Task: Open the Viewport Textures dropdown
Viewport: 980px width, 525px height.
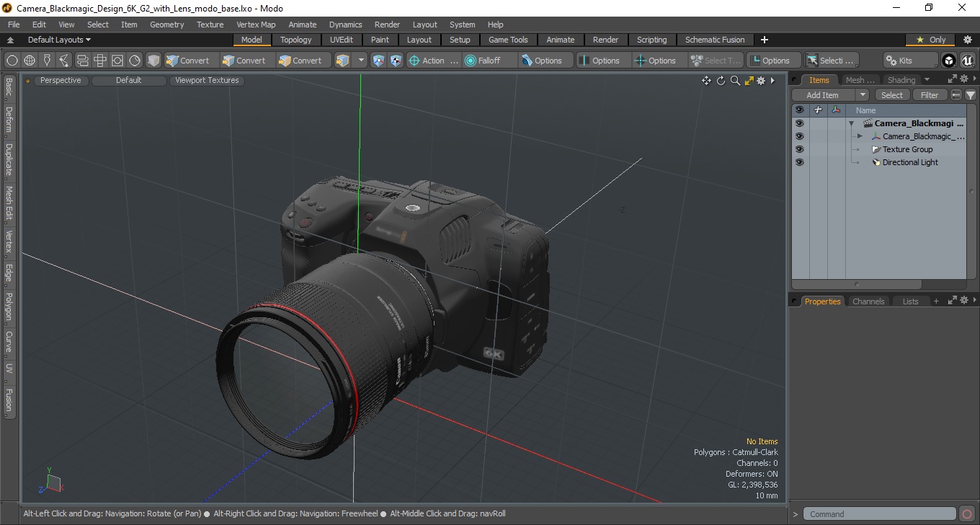Action: (x=207, y=81)
